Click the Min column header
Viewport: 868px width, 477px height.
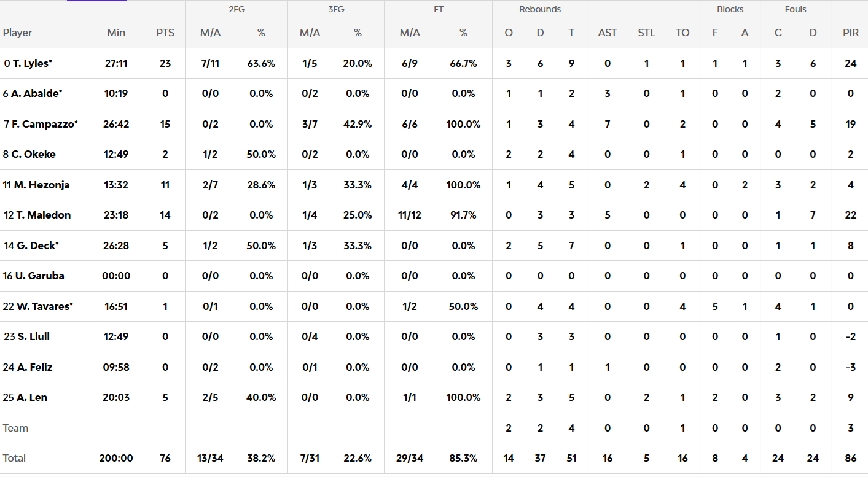click(116, 33)
